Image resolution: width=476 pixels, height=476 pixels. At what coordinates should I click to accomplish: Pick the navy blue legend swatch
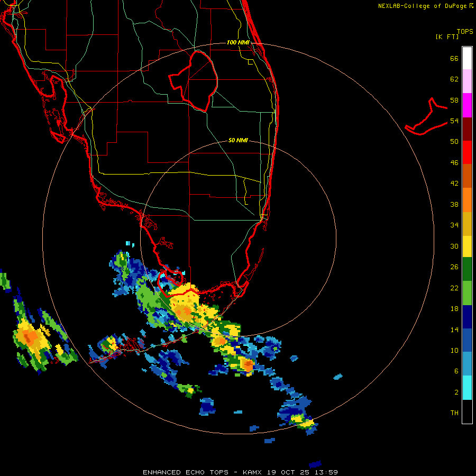tap(467, 317)
